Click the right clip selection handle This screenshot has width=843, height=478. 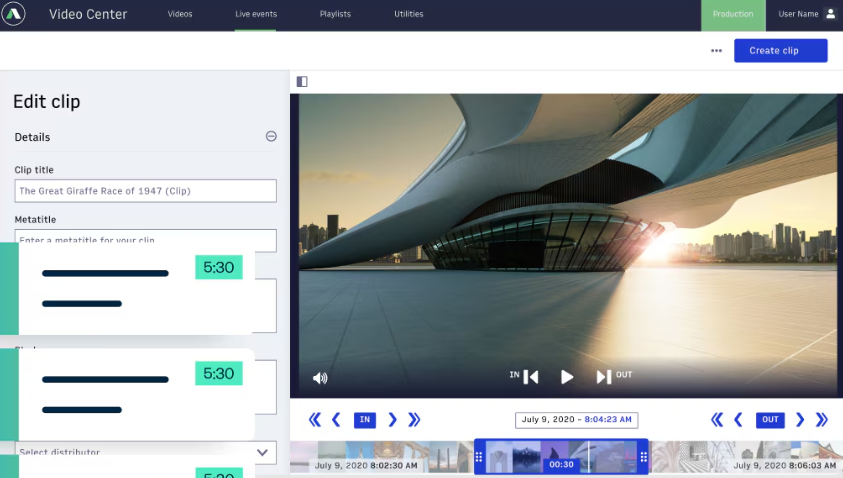(644, 457)
